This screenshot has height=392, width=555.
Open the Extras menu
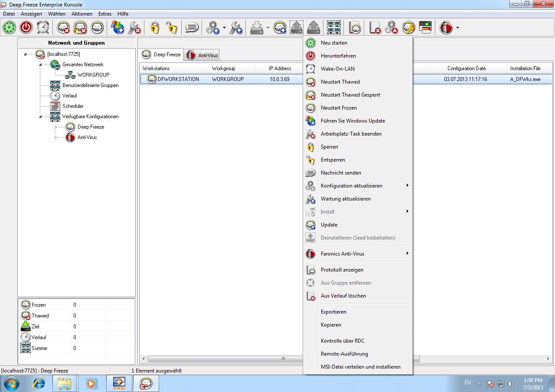tap(105, 14)
